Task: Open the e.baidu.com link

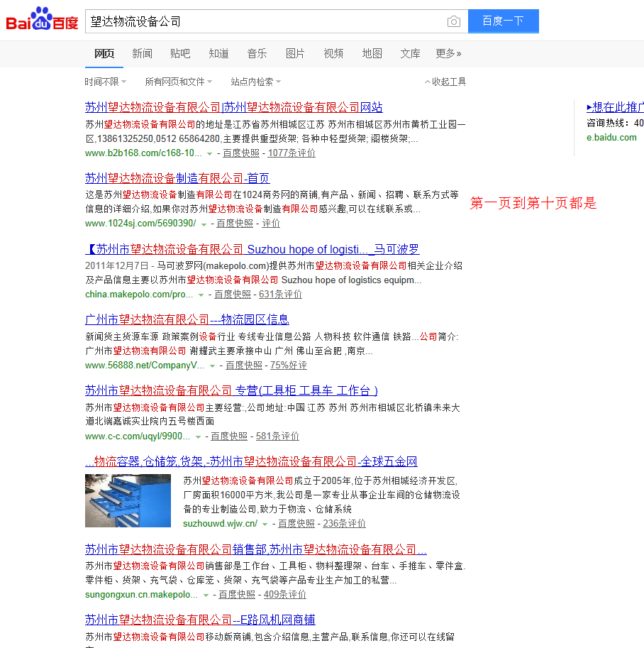Action: click(612, 138)
